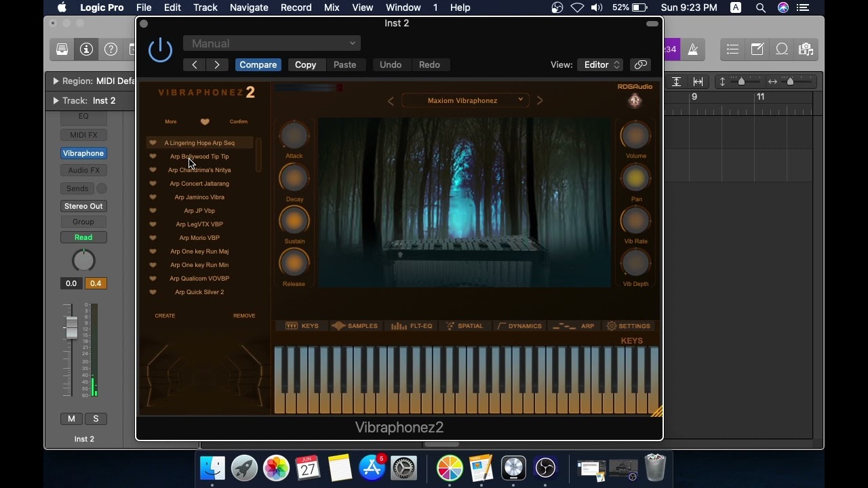
Task: Switch to the DYNAMICS tab
Action: [520, 326]
